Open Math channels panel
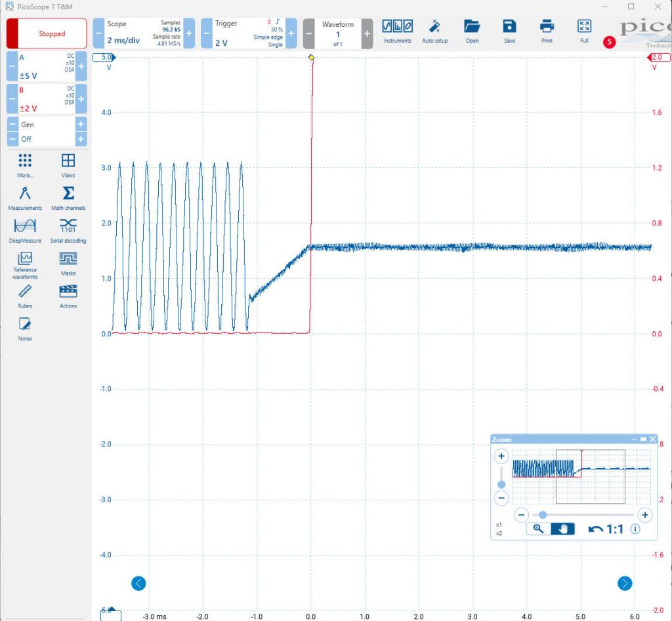The height and width of the screenshot is (621, 672). [x=68, y=197]
